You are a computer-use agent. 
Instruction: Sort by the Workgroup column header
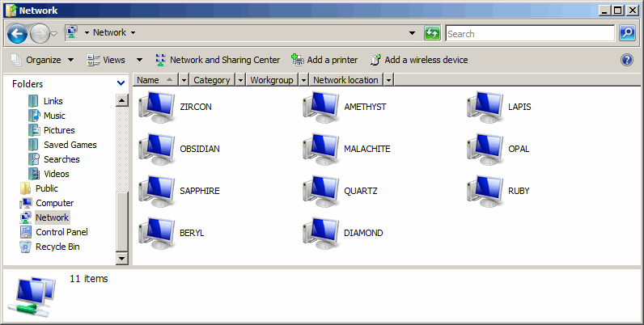[x=273, y=80]
